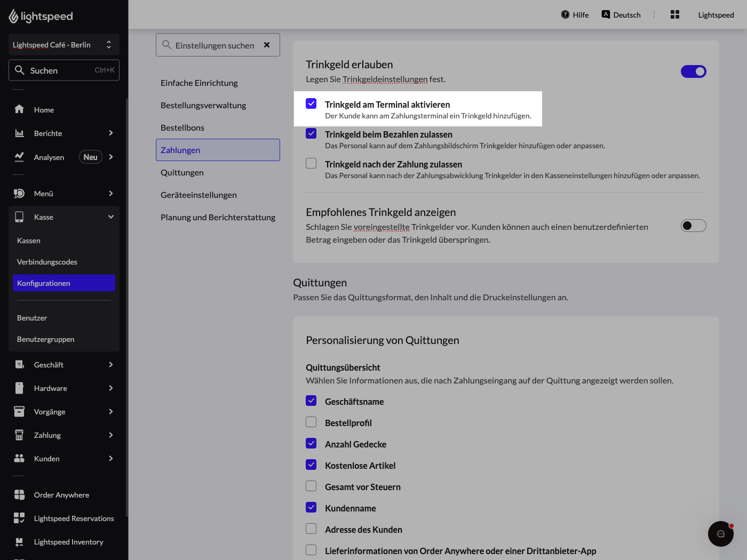Click the Zahlung calculator icon

click(19, 435)
